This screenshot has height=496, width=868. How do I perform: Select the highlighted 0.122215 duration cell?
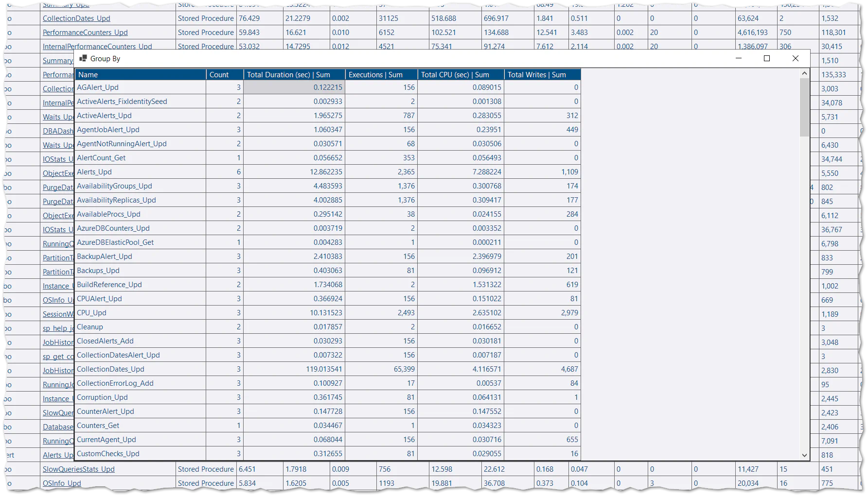coord(294,87)
